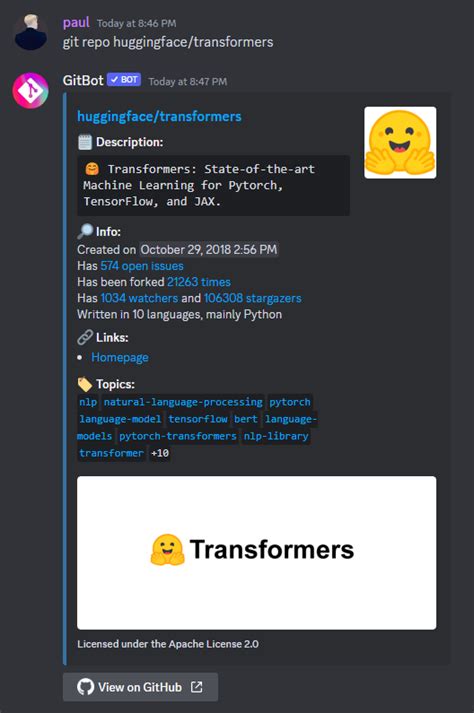
Task: Select the pytorch-transformers topic tag
Action: point(177,436)
